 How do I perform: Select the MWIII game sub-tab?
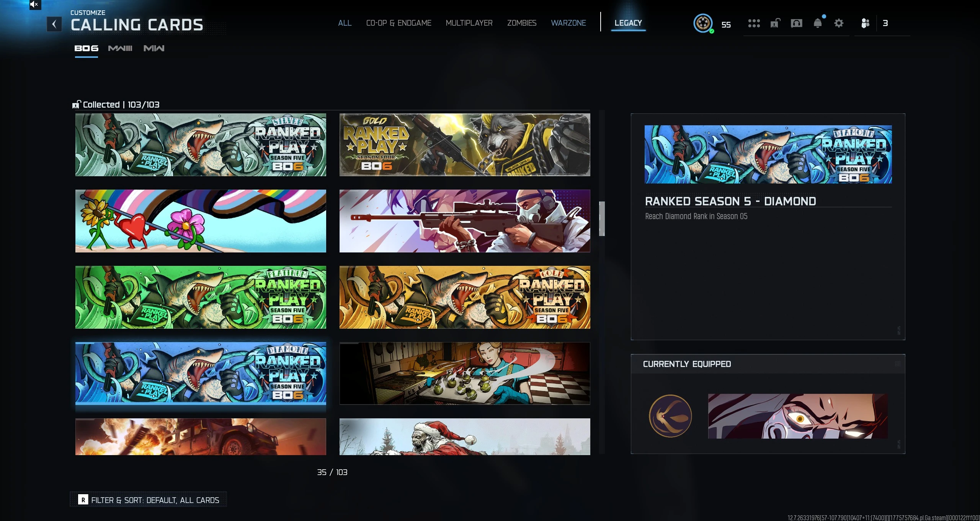[x=120, y=48]
